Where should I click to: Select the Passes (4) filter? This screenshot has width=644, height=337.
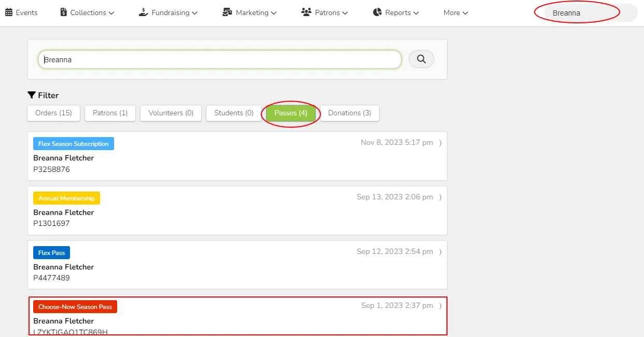coord(291,113)
